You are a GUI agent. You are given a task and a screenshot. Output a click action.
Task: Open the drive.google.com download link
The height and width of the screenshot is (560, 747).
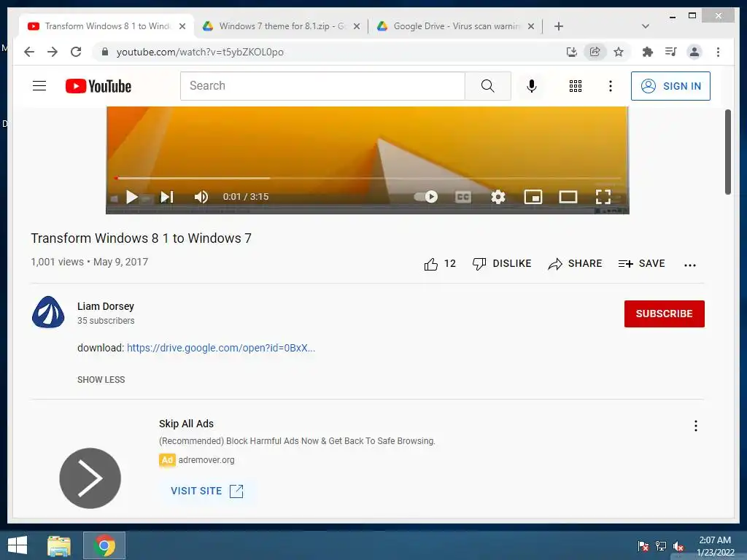click(221, 348)
